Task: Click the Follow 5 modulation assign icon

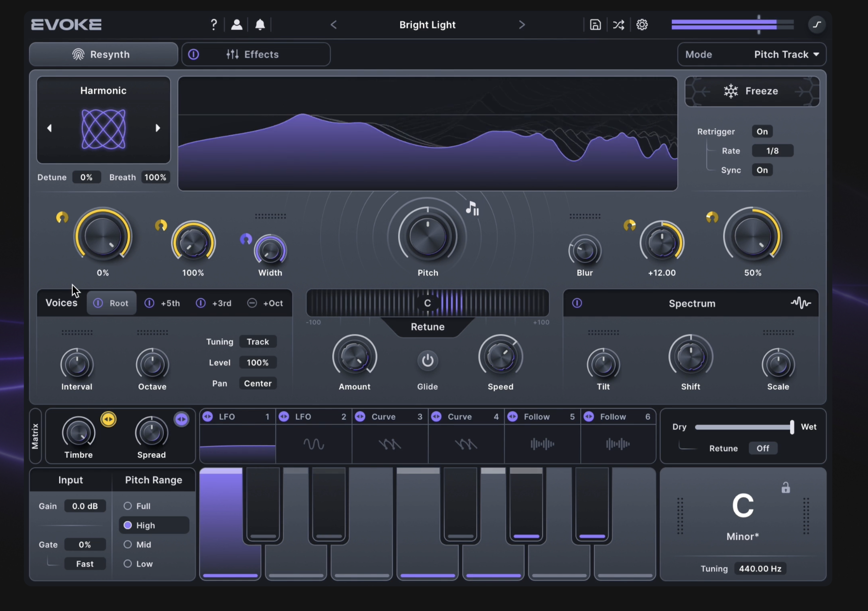Action: click(512, 416)
